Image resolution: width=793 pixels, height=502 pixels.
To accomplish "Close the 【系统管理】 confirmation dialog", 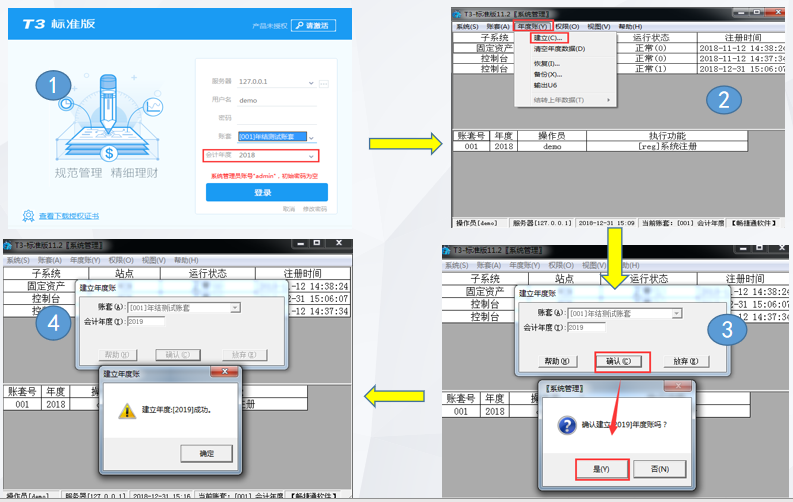I will click(x=678, y=386).
